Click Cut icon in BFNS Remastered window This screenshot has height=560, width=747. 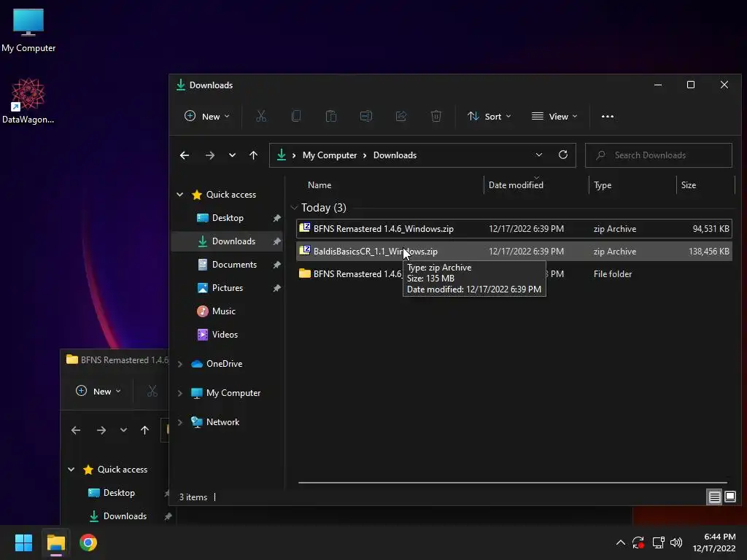(x=152, y=391)
